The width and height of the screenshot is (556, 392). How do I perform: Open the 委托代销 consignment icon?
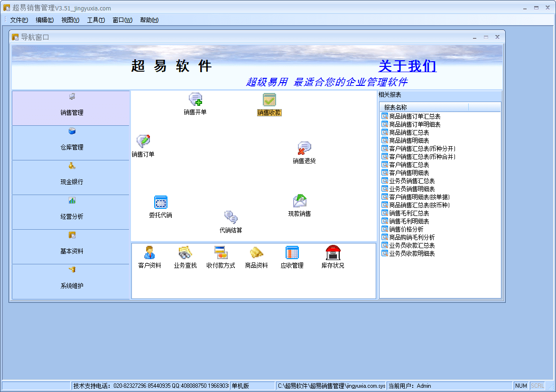(x=161, y=203)
